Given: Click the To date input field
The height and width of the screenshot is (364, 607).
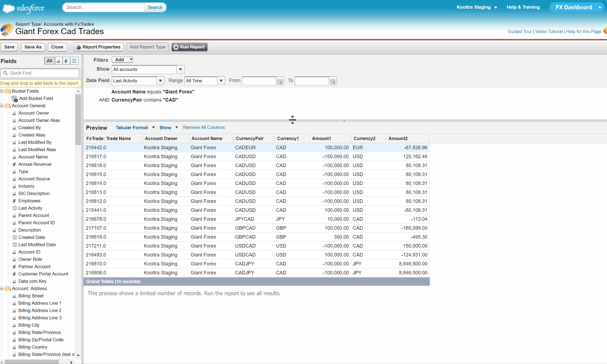Looking at the screenshot, I should pos(312,81).
